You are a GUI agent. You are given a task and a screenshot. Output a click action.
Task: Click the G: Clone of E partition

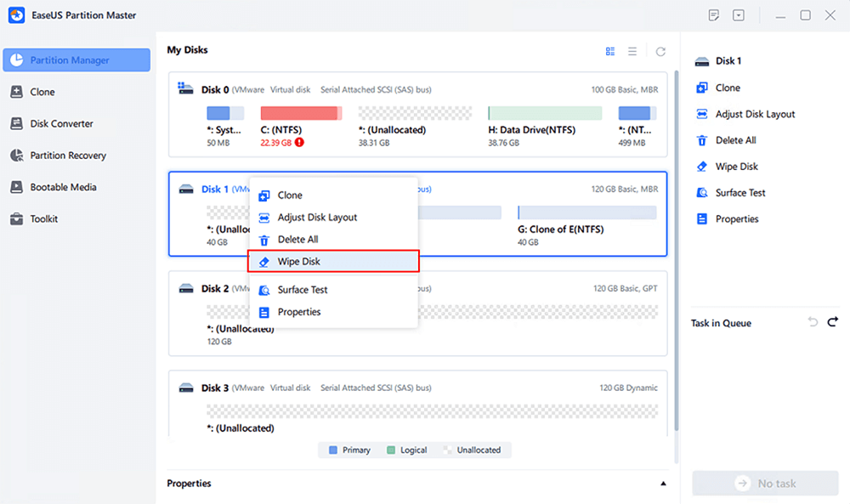(x=586, y=212)
